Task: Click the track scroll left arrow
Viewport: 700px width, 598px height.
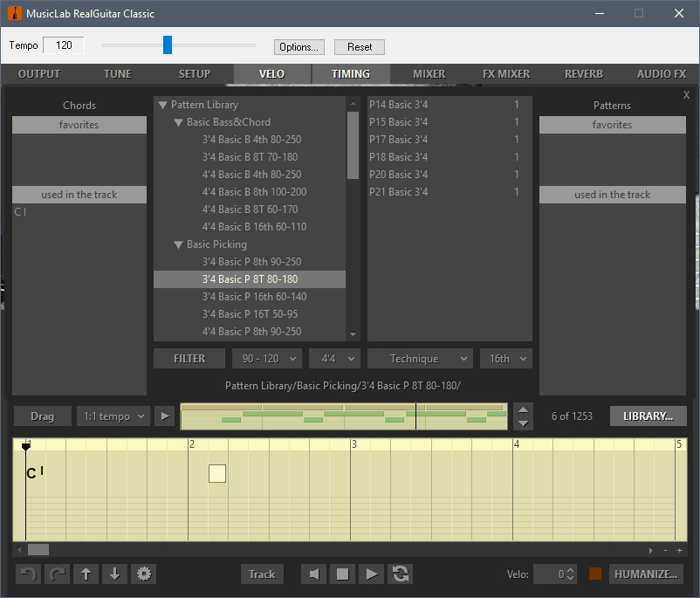Action: (x=18, y=549)
